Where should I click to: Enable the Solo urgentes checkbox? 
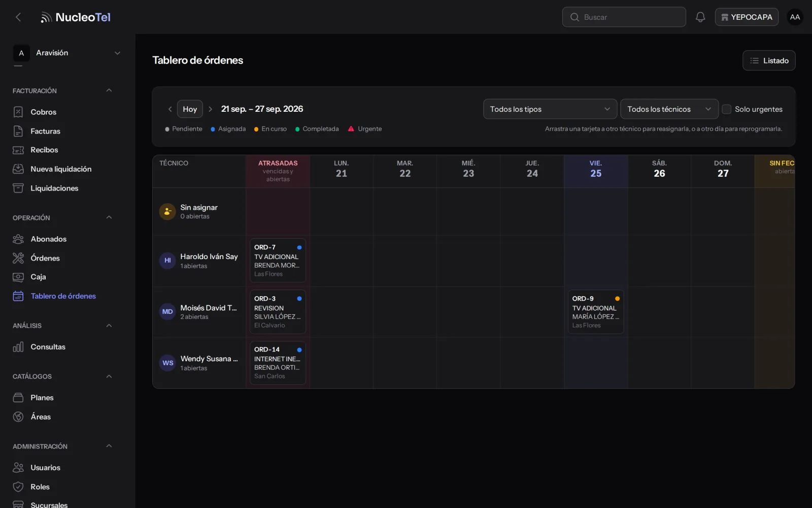click(726, 109)
